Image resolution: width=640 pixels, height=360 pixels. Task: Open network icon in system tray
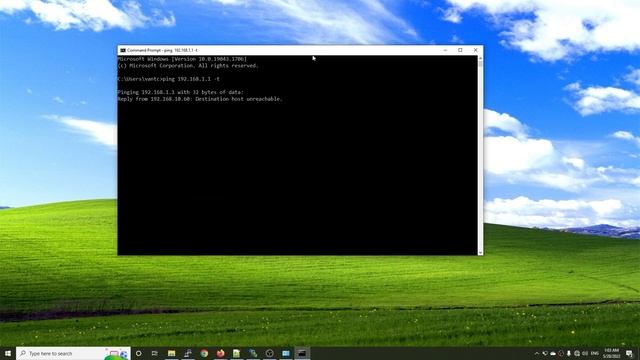pos(577,353)
